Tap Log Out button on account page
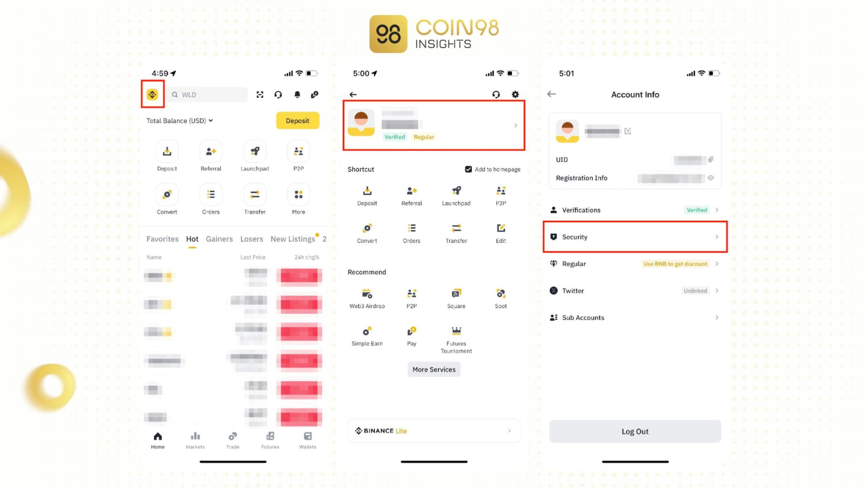The image size is (868, 488). (635, 431)
